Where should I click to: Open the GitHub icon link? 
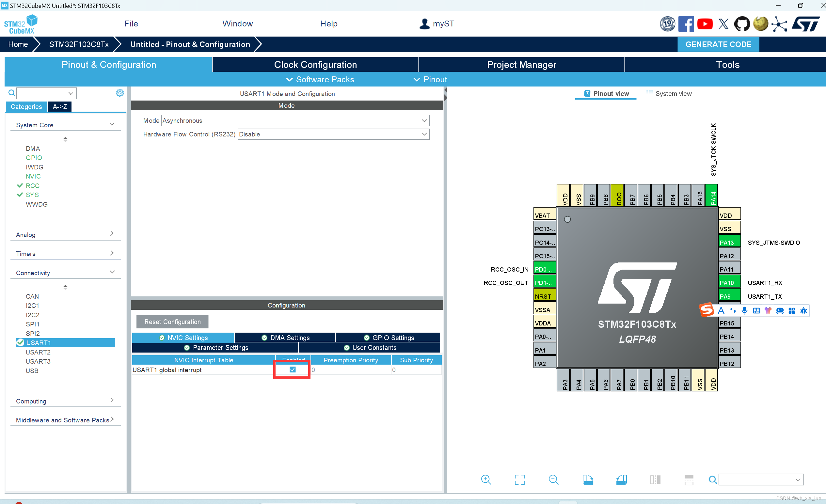[741, 24]
